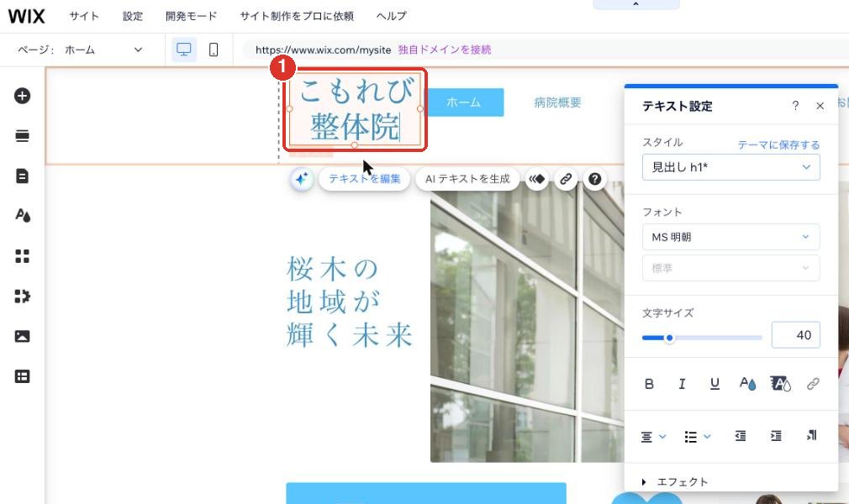
Task: Click the font size slider handle
Action: coord(669,338)
